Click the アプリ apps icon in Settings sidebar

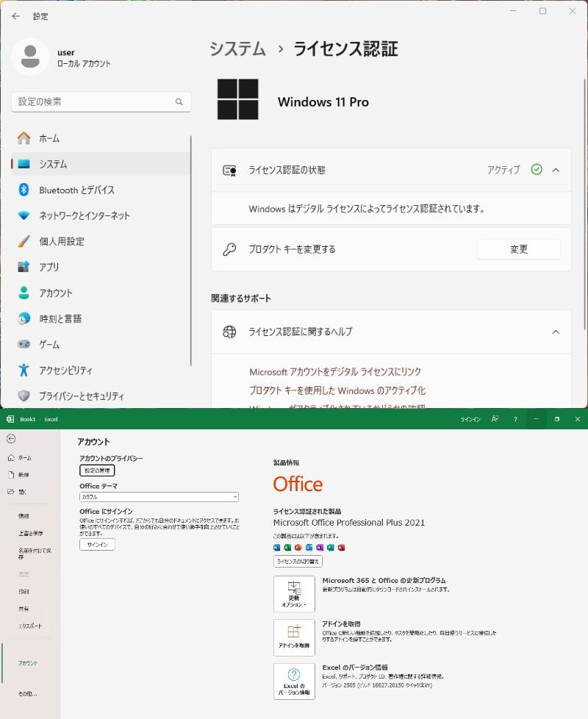(24, 267)
